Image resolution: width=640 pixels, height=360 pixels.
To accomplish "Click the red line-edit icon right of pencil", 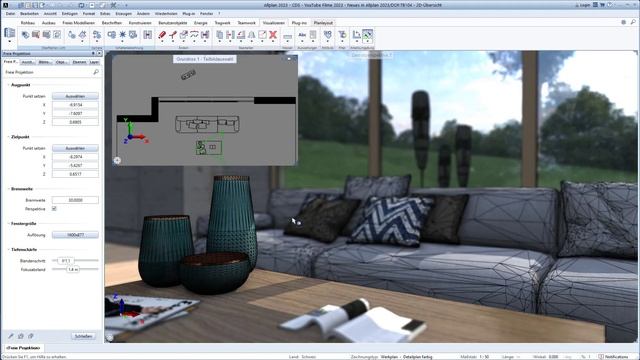I will (173, 35).
